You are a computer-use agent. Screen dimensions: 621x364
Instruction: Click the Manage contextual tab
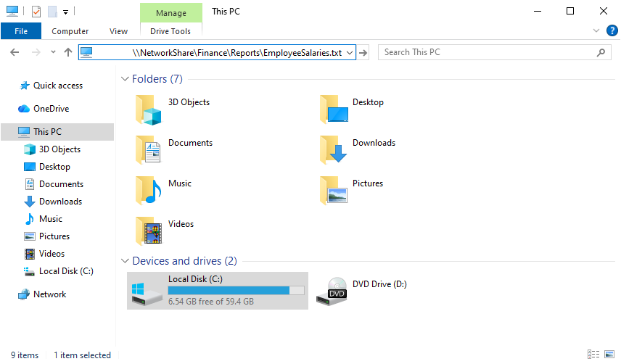(171, 13)
